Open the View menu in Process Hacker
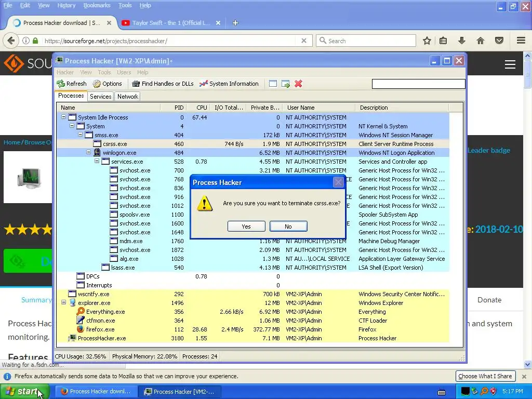 point(86,72)
